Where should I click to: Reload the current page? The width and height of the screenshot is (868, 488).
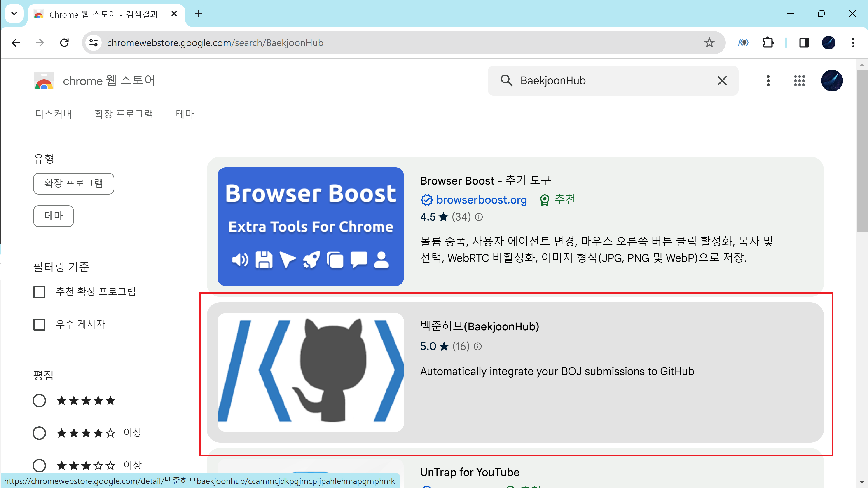pyautogui.click(x=64, y=43)
